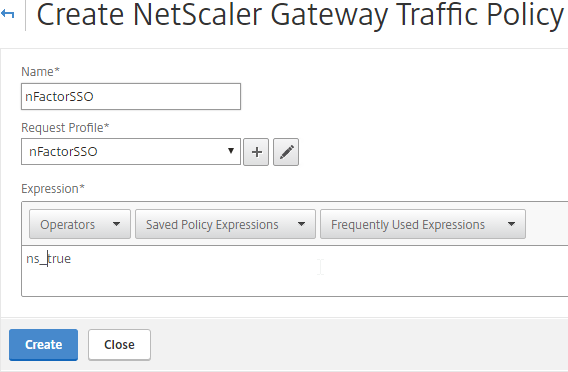This screenshot has width=568, height=372.
Task: Click the ns_true text in the expression box
Action: [49, 259]
